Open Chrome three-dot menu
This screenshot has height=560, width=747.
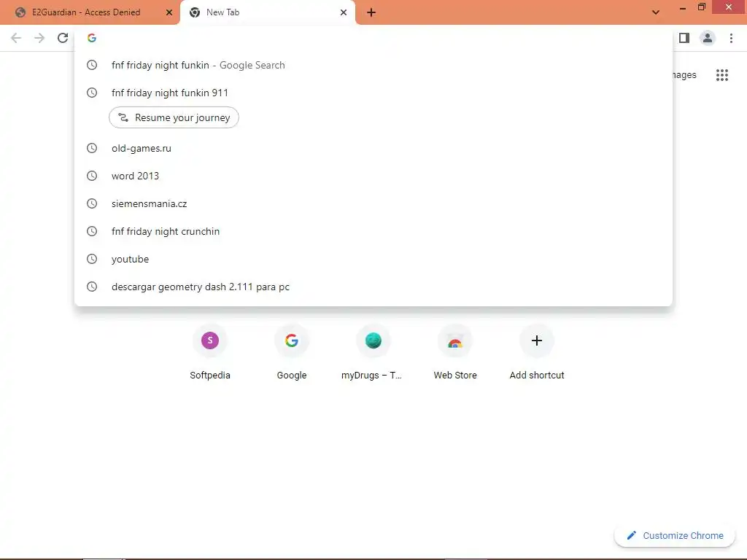[731, 38]
